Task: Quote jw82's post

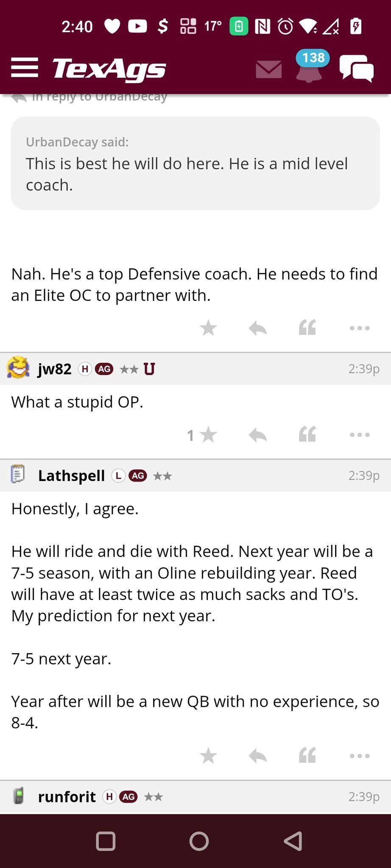Action: pyautogui.click(x=307, y=435)
